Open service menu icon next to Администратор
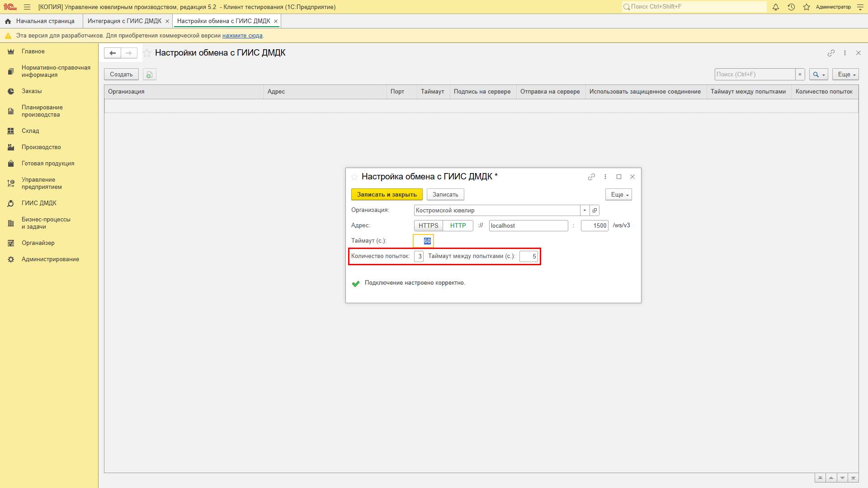868x488 pixels. pyautogui.click(x=860, y=7)
